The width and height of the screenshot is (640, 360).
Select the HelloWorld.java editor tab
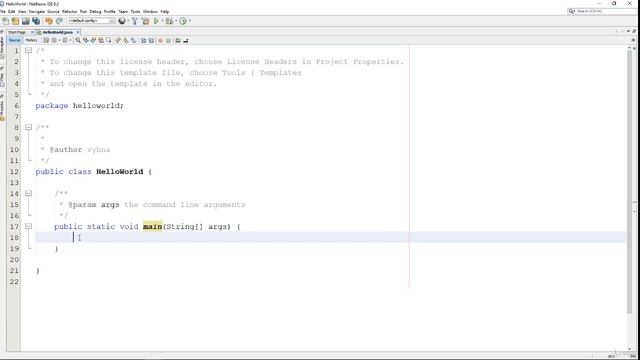pos(57,32)
